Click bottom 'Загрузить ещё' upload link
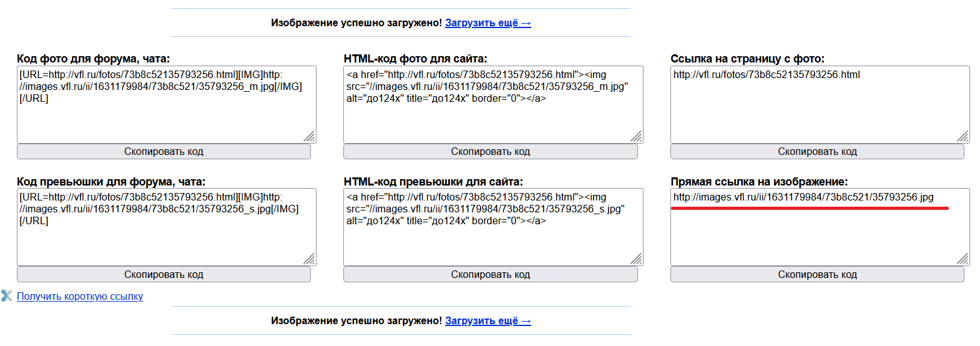Image resolution: width=980 pixels, height=346 pixels. (488, 321)
